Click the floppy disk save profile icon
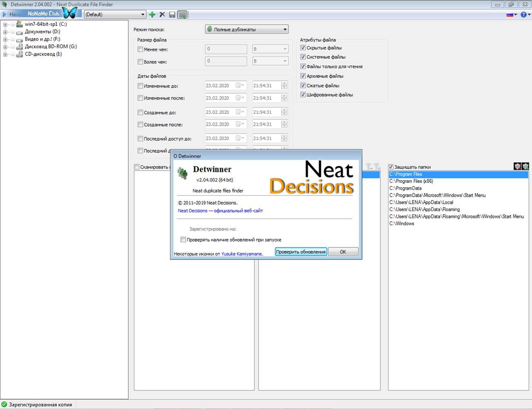The height and width of the screenshot is (409, 532). (x=172, y=15)
